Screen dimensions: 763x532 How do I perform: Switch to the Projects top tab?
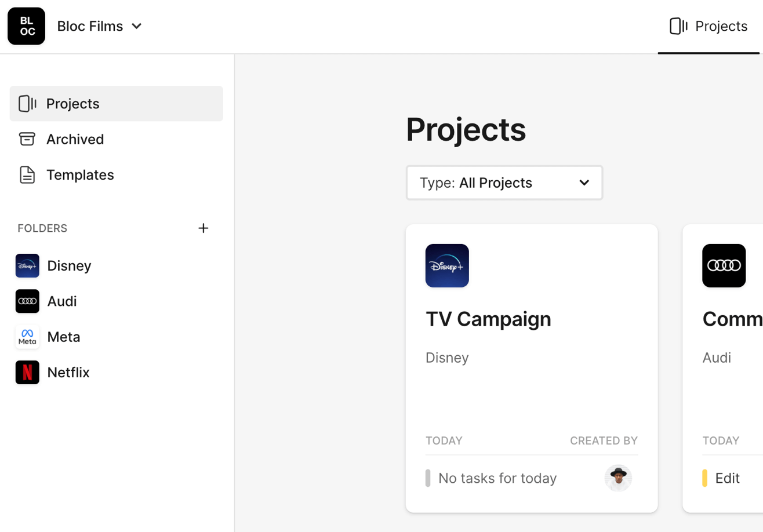coord(708,26)
